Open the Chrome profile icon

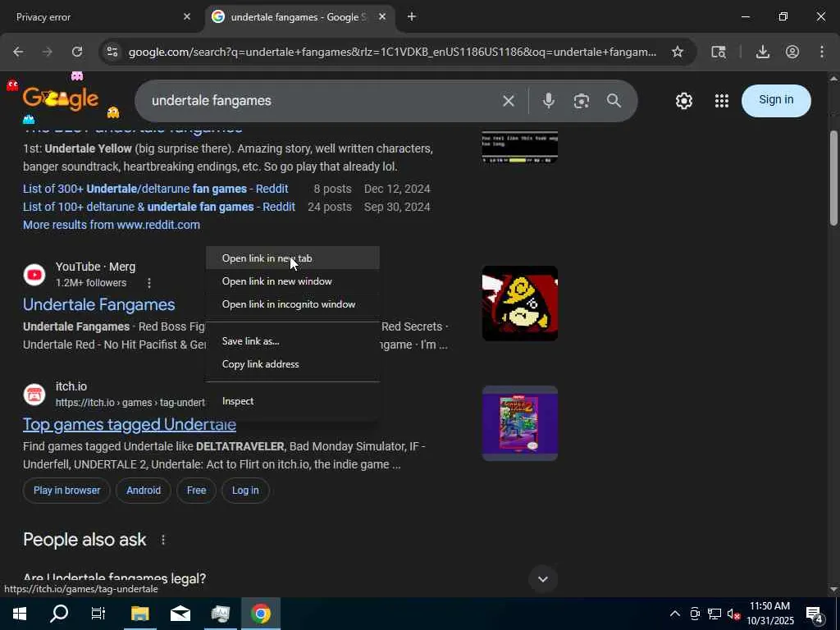[792, 52]
